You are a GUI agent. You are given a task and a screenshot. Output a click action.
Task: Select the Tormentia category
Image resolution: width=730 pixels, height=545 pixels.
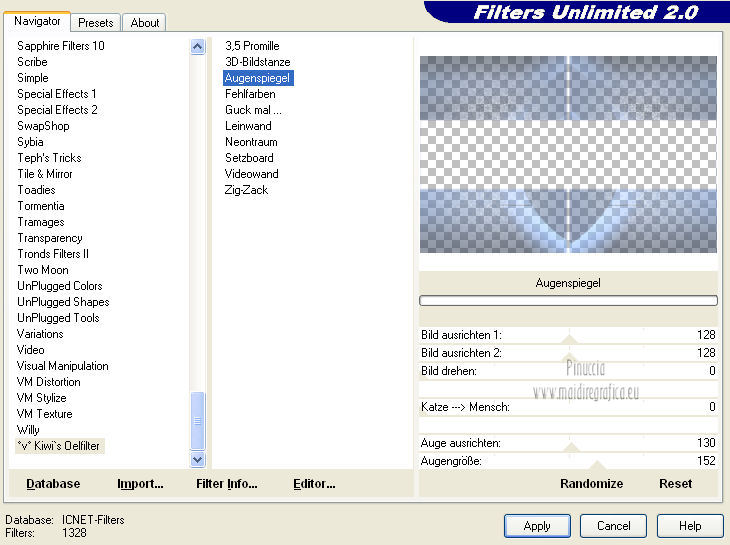point(41,206)
